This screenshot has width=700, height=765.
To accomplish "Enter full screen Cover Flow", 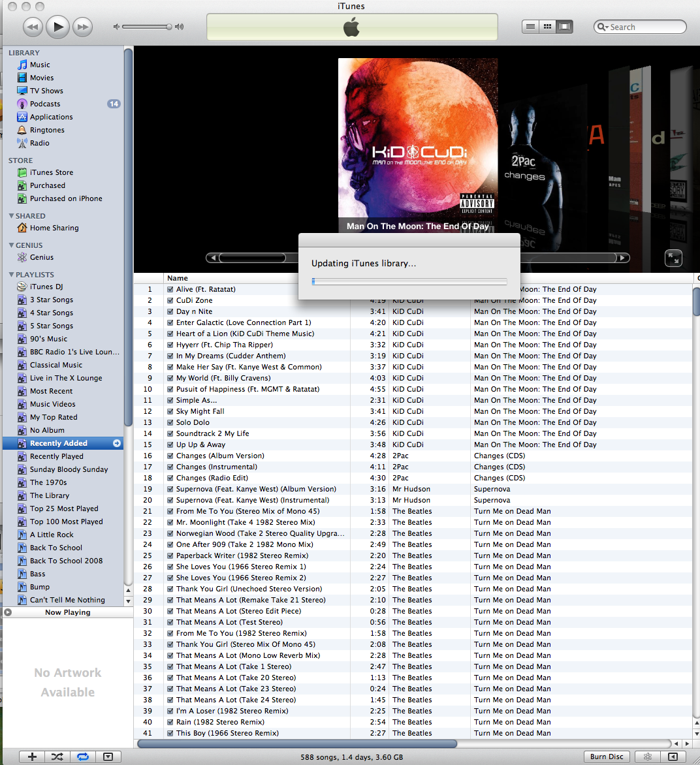I will pos(674,258).
